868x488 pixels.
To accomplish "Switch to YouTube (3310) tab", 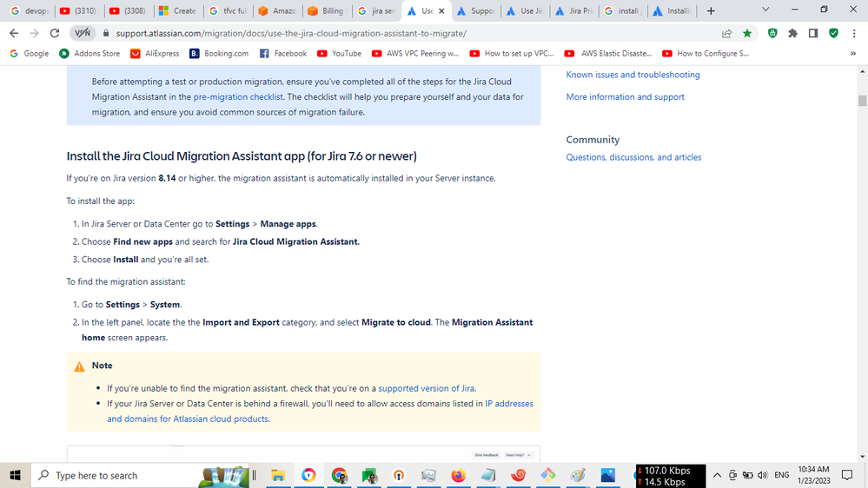I will [78, 10].
